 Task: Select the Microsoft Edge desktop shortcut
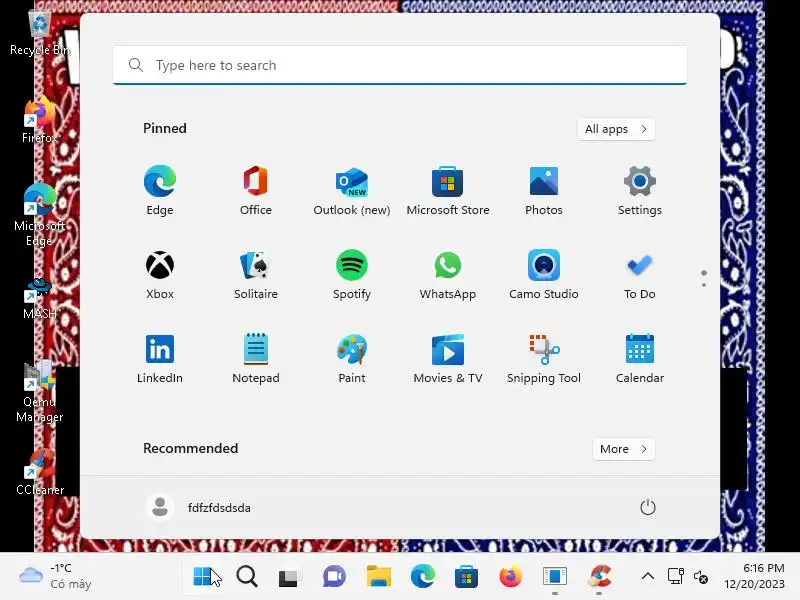tap(40, 215)
